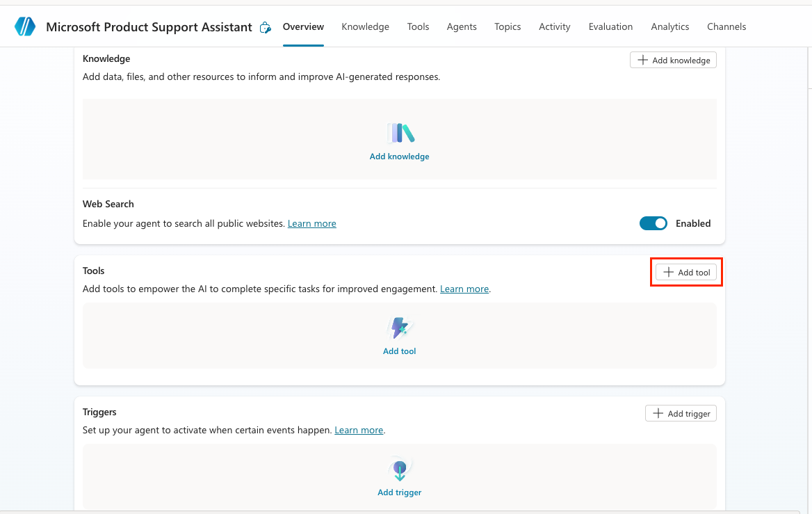Viewport: 812px width, 514px height.
Task: Click the Add trigger arrow icon
Action: pyautogui.click(x=400, y=469)
